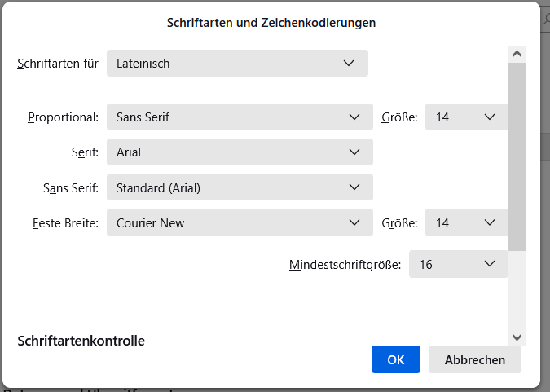Click the 'Mindestschriftgröße:' label
Screen dimensions: 550x392
[345, 264]
